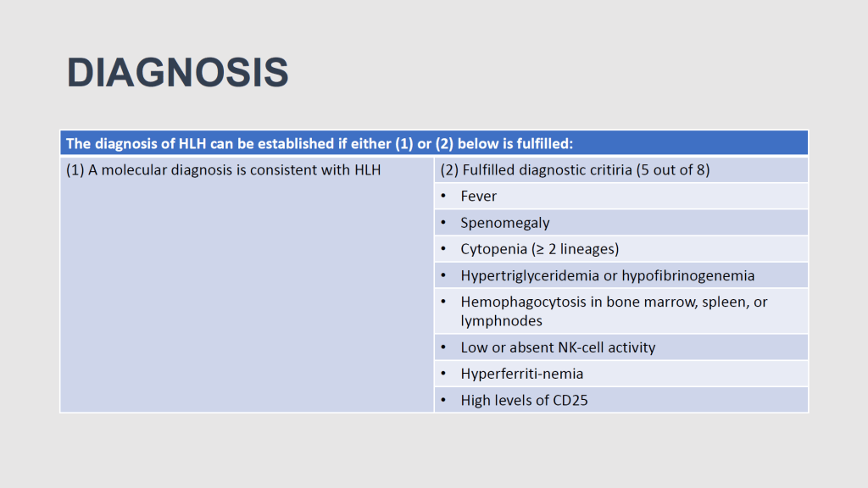This screenshot has width=868, height=488.
Task: Click the molecular diagnosis cell text
Action: click(x=224, y=169)
